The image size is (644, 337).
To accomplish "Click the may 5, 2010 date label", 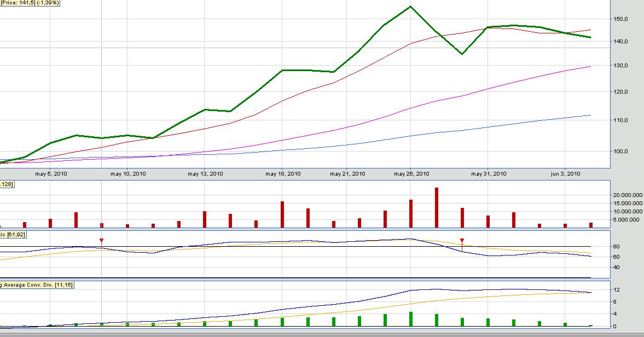I will click(51, 174).
